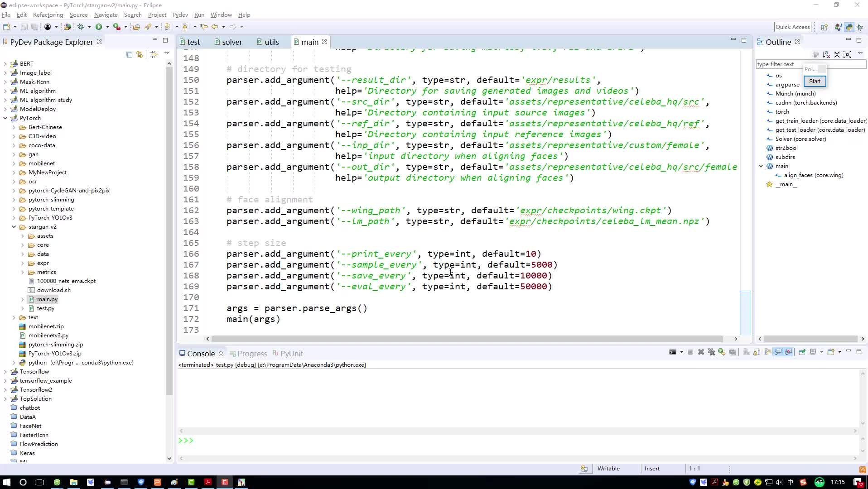The height and width of the screenshot is (489, 868).
Task: Expand the BERT project
Action: coord(5,64)
